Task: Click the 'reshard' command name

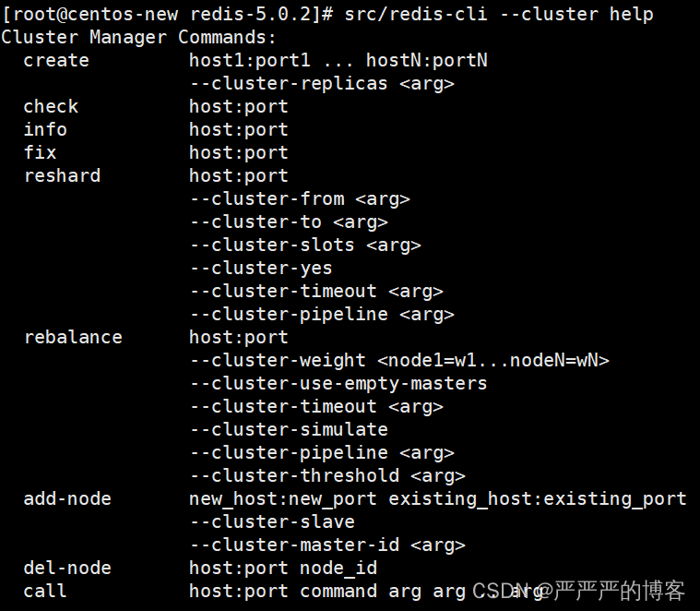Action: point(62,175)
